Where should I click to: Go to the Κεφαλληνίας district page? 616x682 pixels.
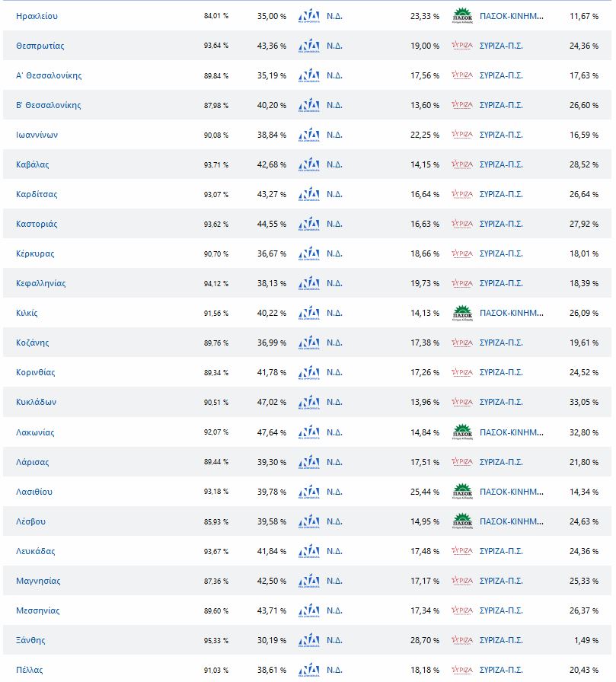pos(41,283)
